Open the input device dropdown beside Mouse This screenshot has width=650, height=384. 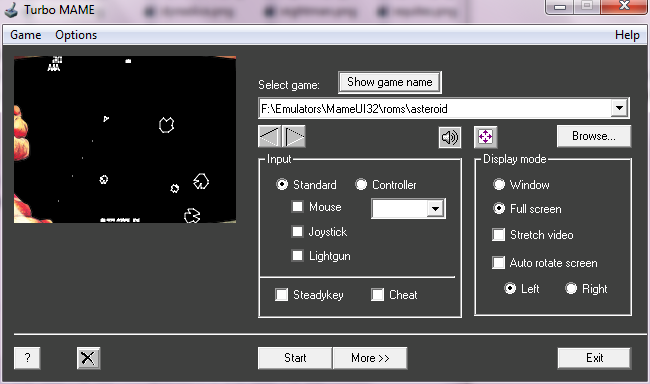point(435,209)
